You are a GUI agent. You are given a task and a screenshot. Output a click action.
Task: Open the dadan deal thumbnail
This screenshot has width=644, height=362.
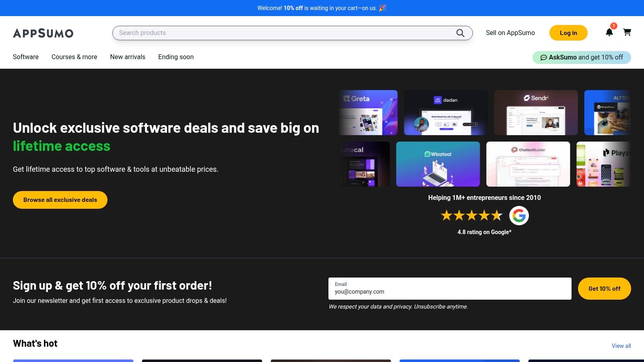[446, 113]
